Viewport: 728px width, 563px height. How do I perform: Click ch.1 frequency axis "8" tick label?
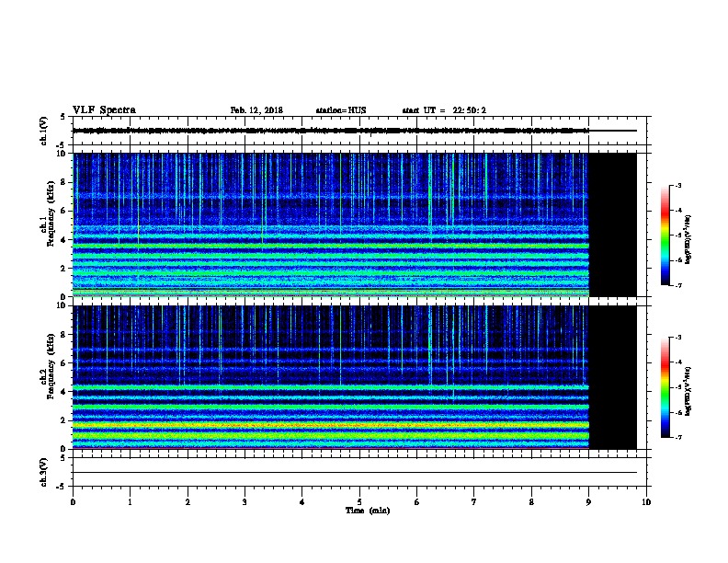[x=63, y=182]
